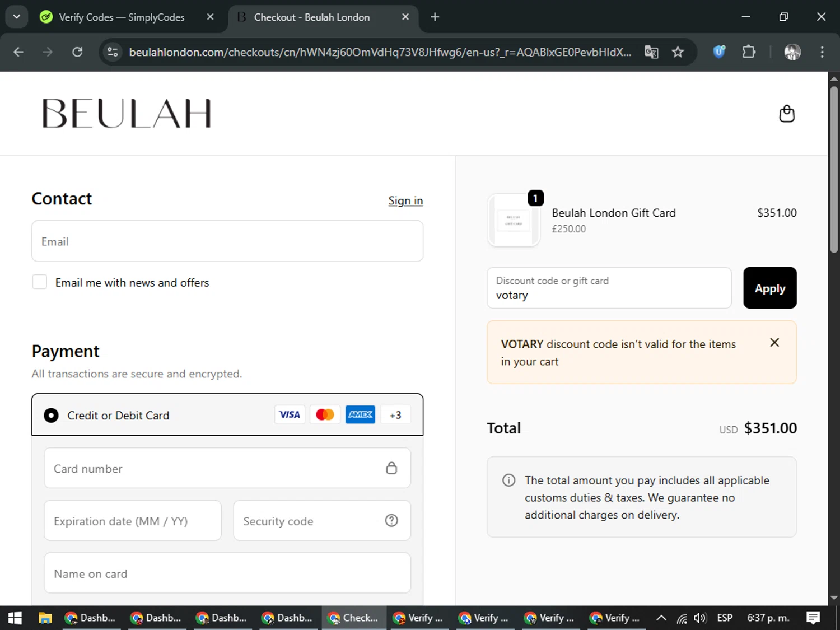Close the Verify Codes SimplyCodes tab
Viewport: 840px width, 630px height.
point(210,17)
